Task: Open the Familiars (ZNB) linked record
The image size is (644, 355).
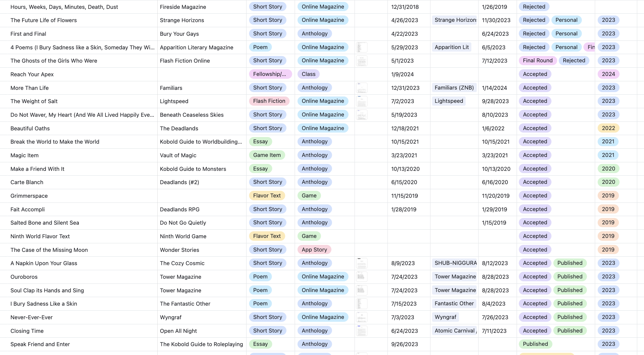Action: click(x=454, y=88)
